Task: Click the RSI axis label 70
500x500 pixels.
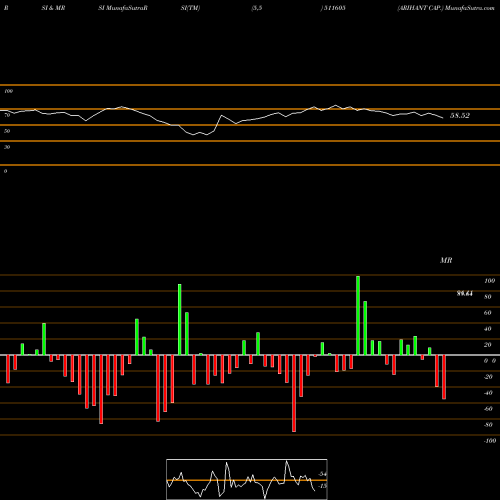Action: 7,115
